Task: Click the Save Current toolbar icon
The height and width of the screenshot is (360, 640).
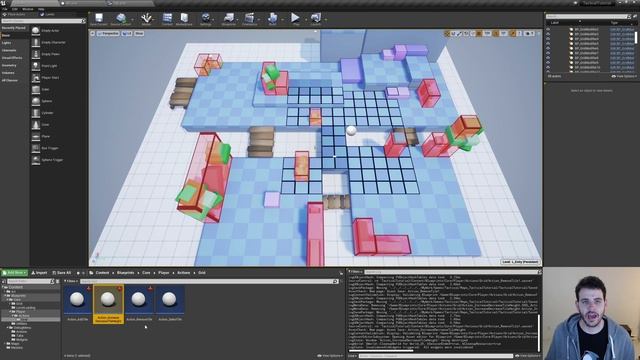Action: (99, 19)
